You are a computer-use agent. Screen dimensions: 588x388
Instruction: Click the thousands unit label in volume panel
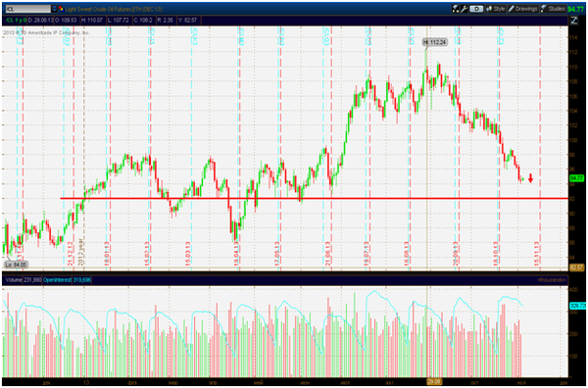tap(551, 280)
